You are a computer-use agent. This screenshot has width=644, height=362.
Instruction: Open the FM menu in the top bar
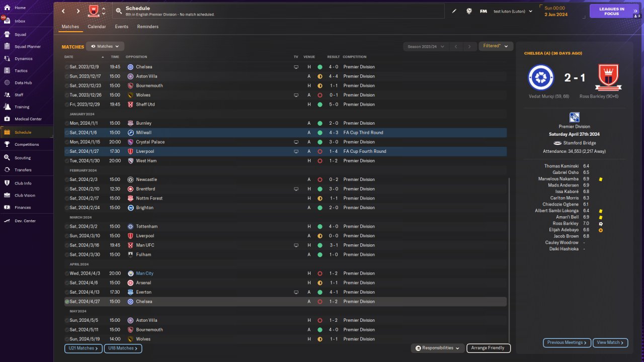tap(483, 11)
